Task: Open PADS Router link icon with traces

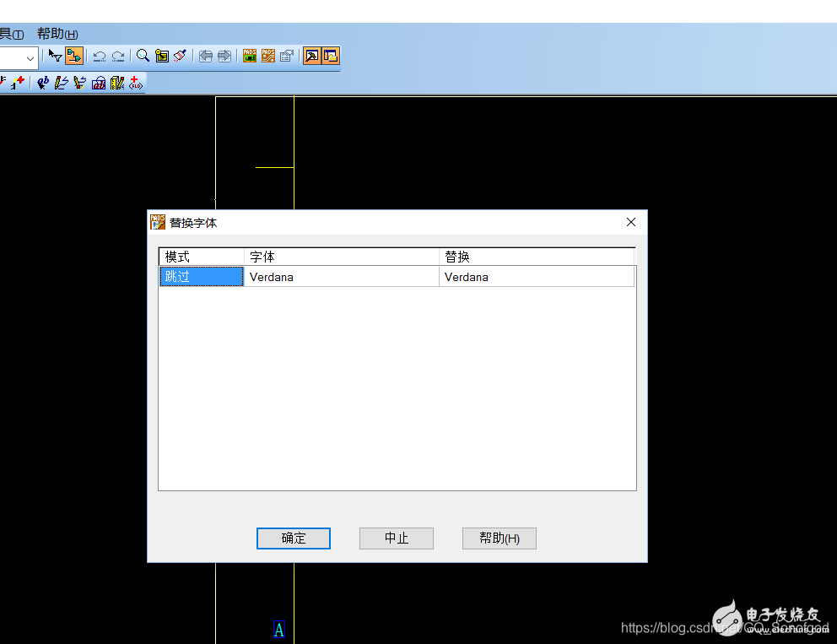Action: pos(268,56)
